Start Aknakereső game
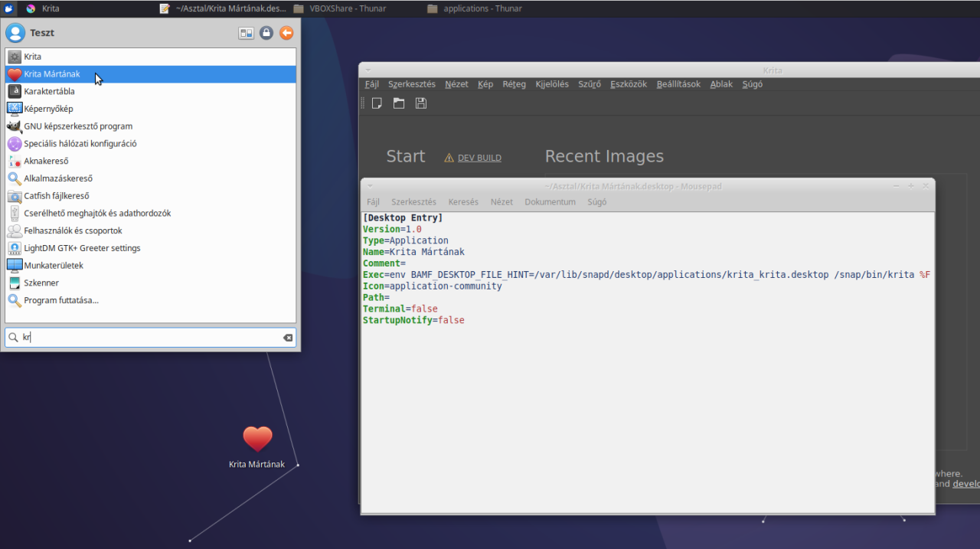Screen dimensions: 980x549 click(151, 161)
